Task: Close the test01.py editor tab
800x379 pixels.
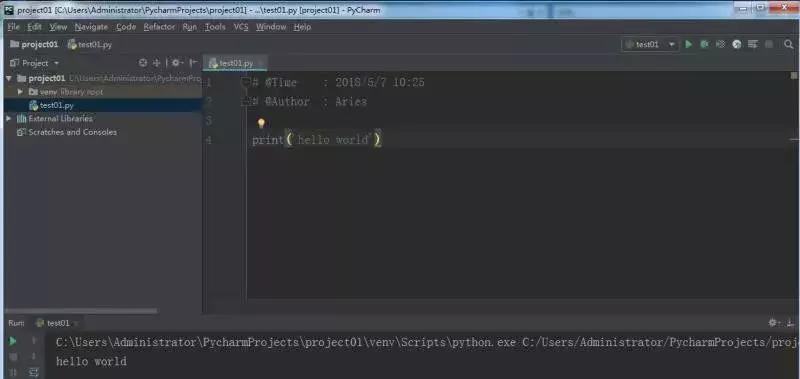Action: (x=262, y=63)
